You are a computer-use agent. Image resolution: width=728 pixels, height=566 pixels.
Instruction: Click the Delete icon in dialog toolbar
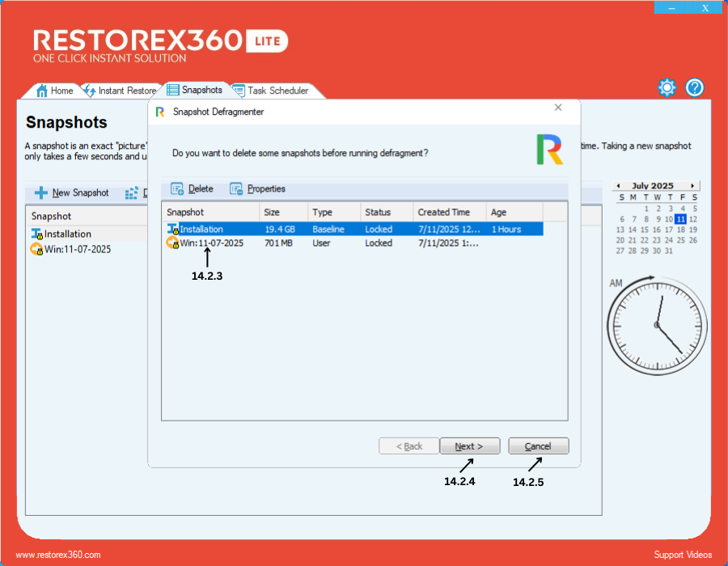pyautogui.click(x=177, y=189)
